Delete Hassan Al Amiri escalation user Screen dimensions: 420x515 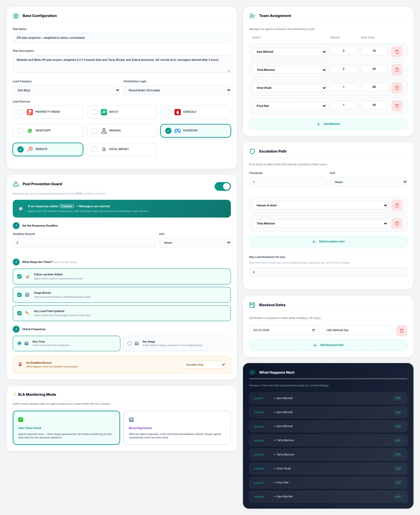[397, 205]
